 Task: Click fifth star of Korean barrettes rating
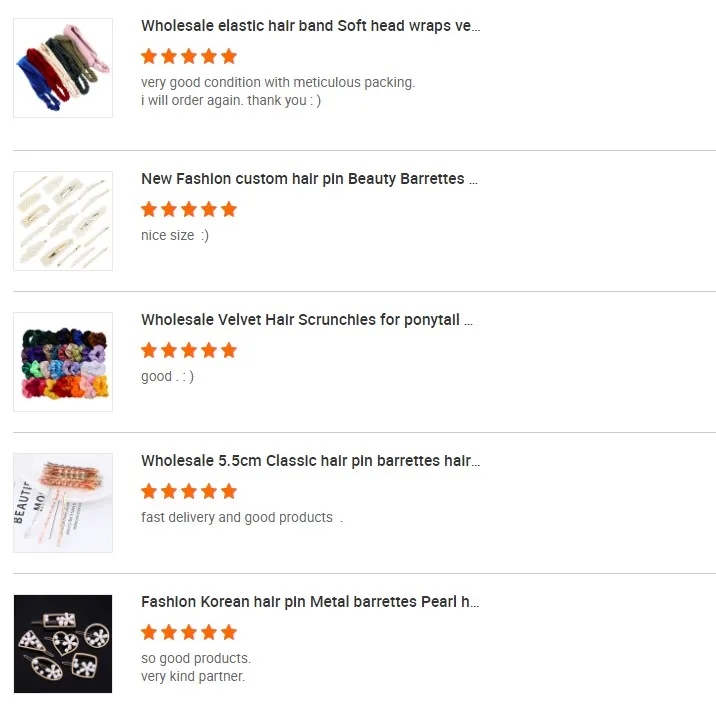coord(229,632)
